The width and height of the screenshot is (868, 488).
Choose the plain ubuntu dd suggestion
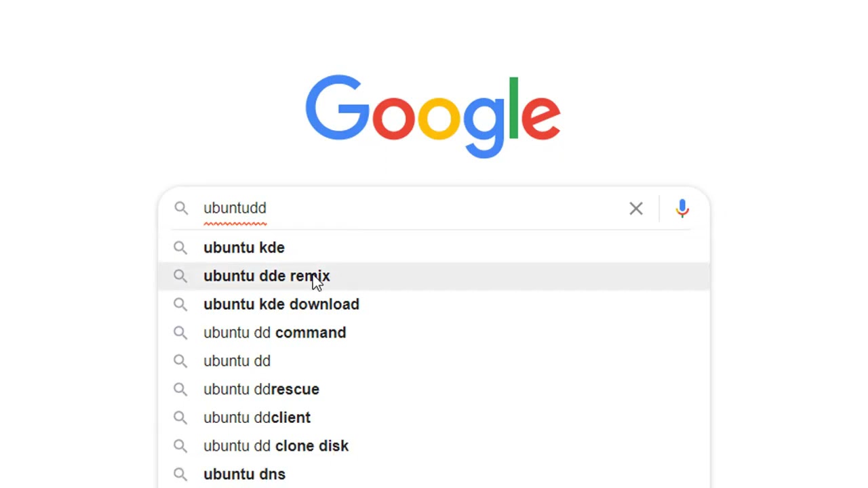click(434, 361)
